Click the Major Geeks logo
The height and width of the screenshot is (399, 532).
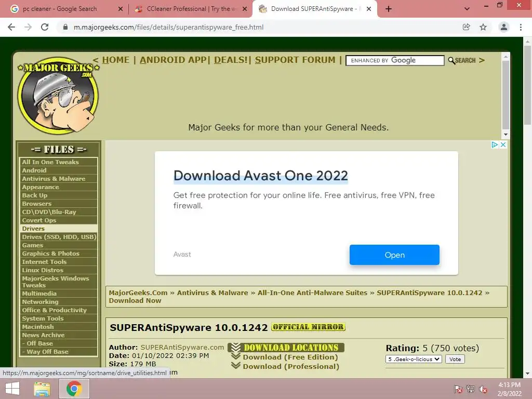[58, 95]
